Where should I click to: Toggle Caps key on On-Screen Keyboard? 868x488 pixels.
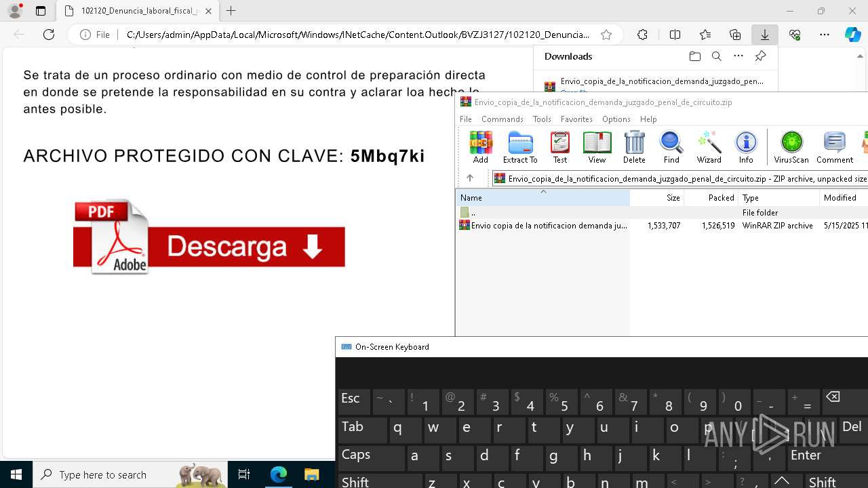tap(371, 458)
